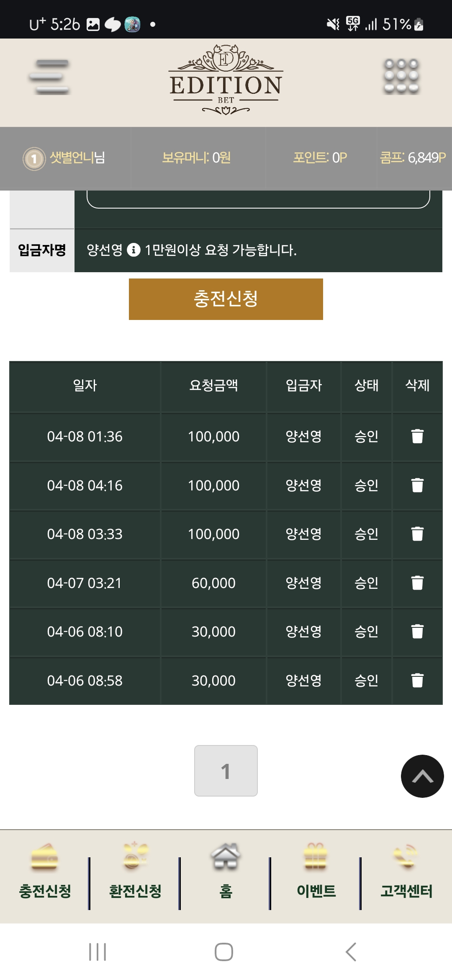Delete the 04-08 04:16 deposit record

pyautogui.click(x=417, y=485)
